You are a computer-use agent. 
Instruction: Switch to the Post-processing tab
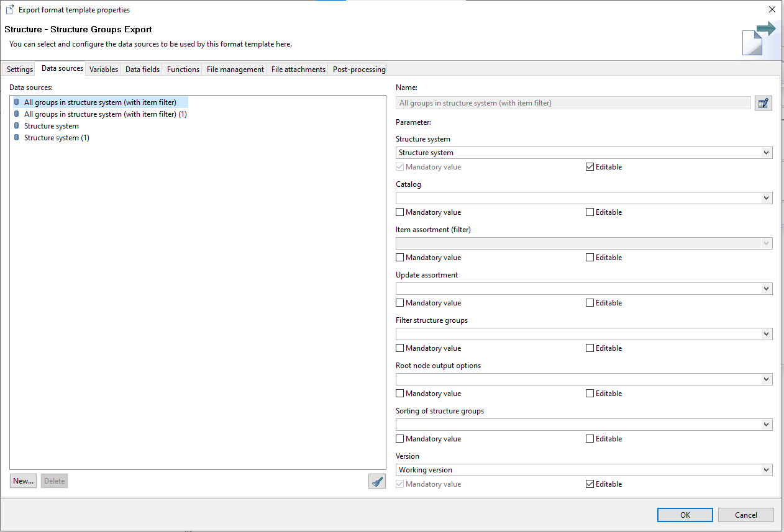coord(359,70)
